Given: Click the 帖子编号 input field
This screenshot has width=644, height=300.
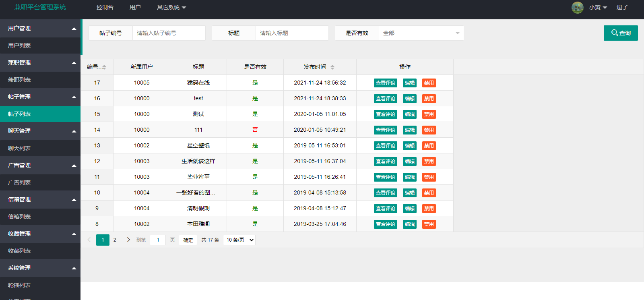Looking at the screenshot, I should tap(169, 33).
